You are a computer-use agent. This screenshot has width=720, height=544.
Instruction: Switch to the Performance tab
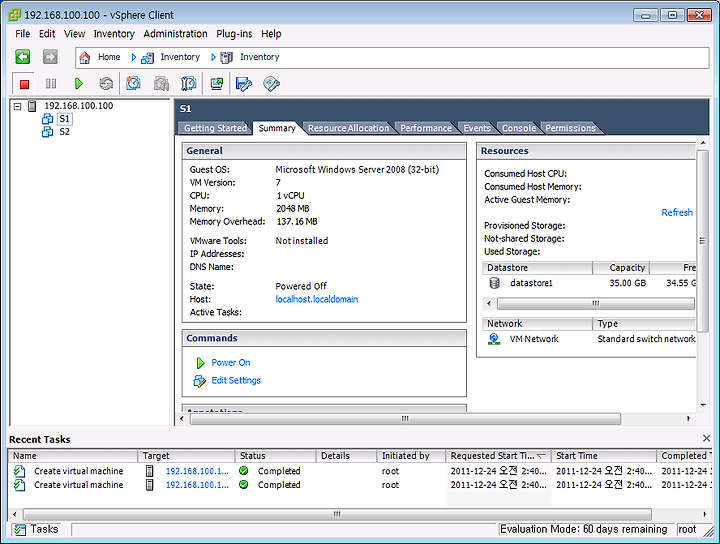tap(426, 128)
